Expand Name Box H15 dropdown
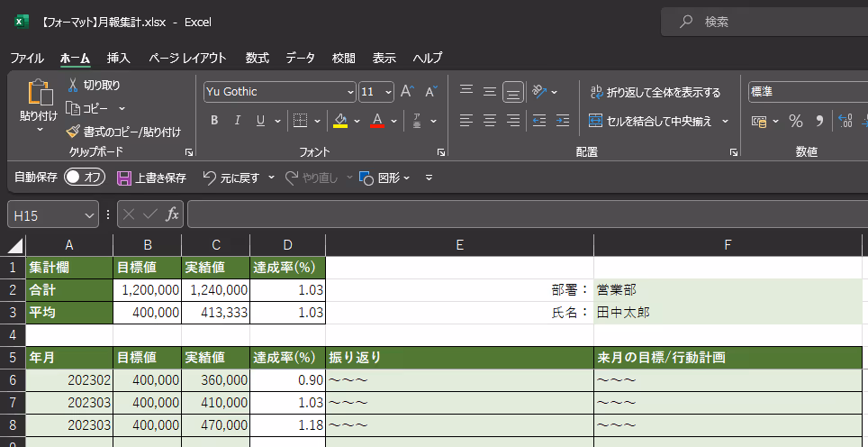This screenshot has width=868, height=447. (88, 215)
